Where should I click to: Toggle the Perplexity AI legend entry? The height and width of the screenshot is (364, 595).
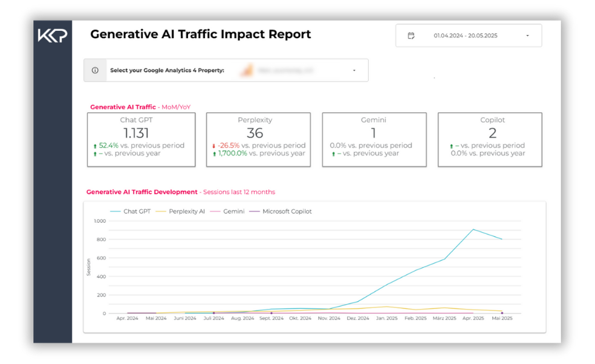180,212
